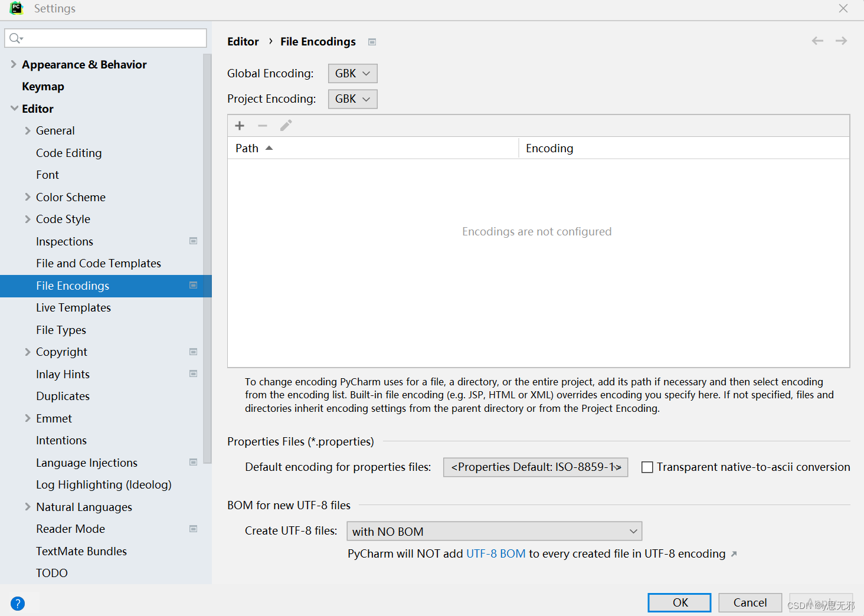Select Keymap in settings tree
This screenshot has width=864, height=616.
(43, 87)
